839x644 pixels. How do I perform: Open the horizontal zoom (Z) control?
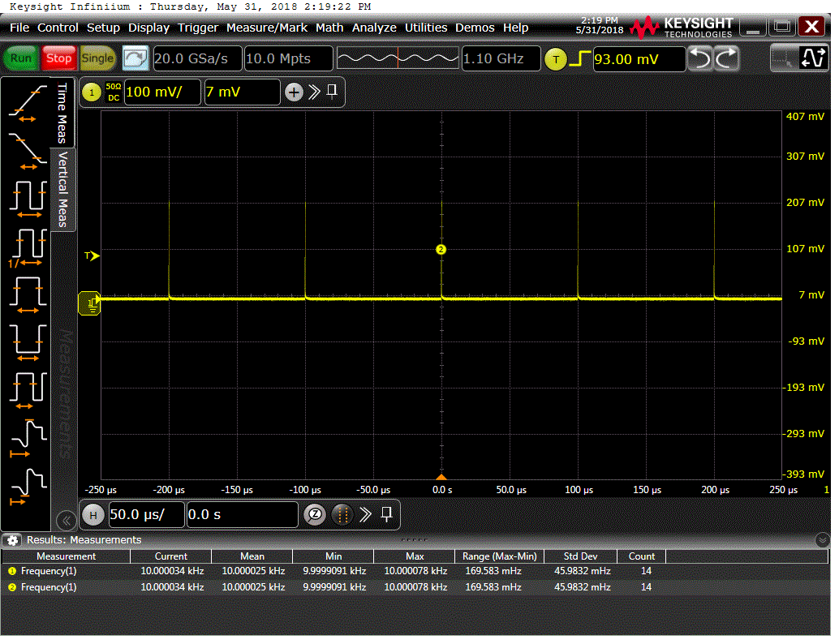tap(315, 514)
